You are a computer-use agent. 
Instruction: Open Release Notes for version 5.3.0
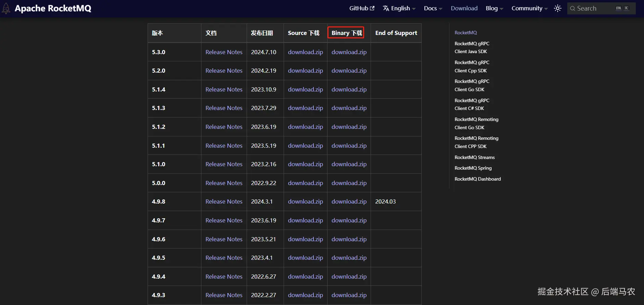point(224,52)
